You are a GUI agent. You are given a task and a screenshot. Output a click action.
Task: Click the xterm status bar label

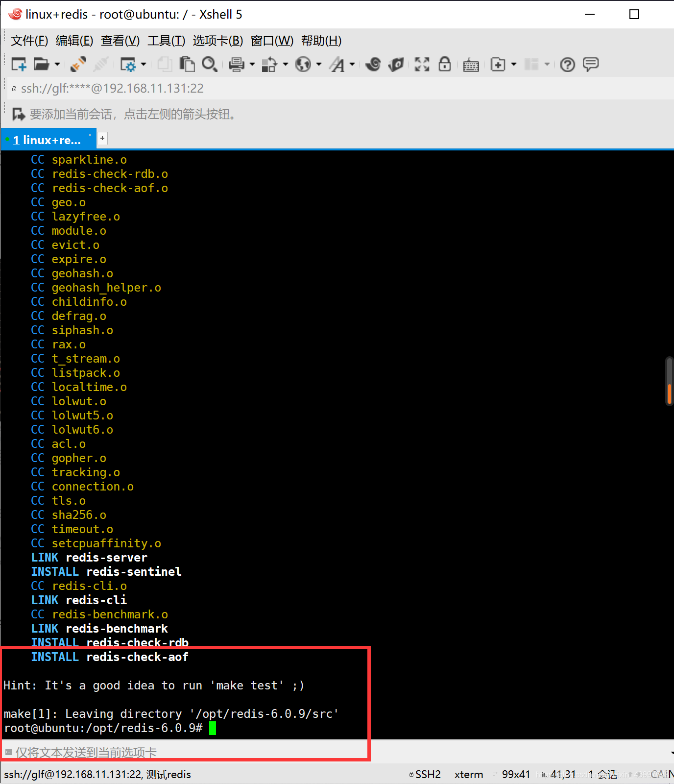(x=469, y=774)
